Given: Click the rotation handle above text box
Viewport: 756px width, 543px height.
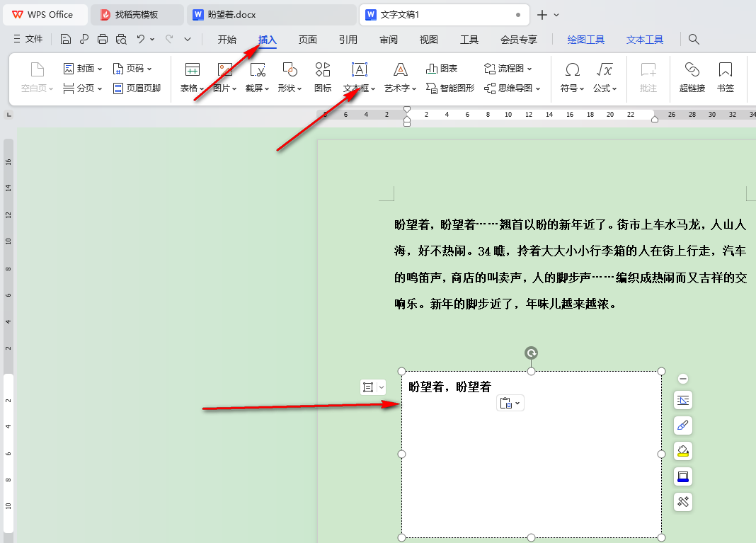Looking at the screenshot, I should coord(531,353).
